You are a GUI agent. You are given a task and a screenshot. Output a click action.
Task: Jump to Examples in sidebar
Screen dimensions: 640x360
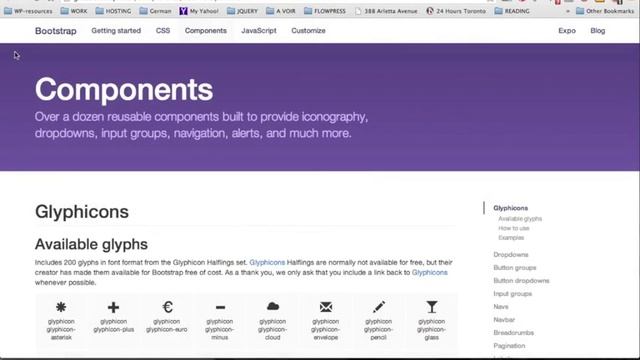[511, 238]
